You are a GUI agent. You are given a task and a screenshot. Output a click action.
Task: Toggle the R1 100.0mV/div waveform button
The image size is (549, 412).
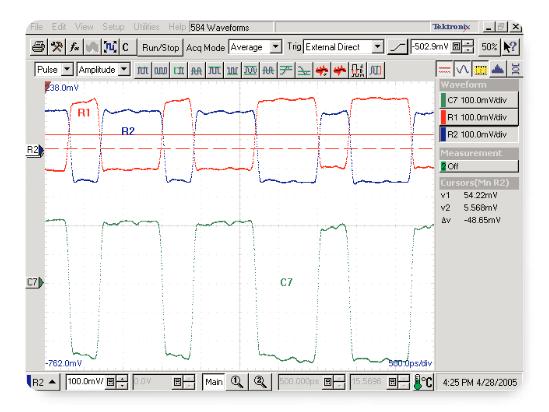[479, 117]
